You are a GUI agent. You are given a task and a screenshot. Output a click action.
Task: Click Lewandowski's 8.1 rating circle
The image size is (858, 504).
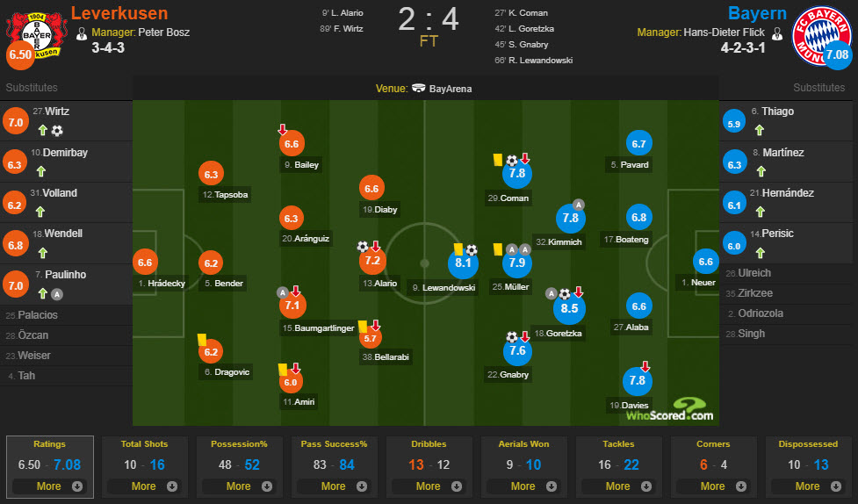coord(463,263)
